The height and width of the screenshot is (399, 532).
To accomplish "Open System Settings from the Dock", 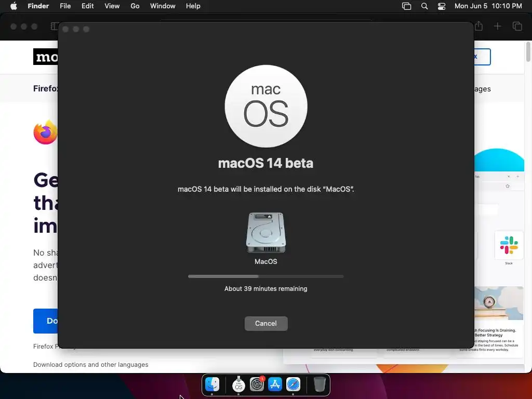I will click(x=257, y=384).
